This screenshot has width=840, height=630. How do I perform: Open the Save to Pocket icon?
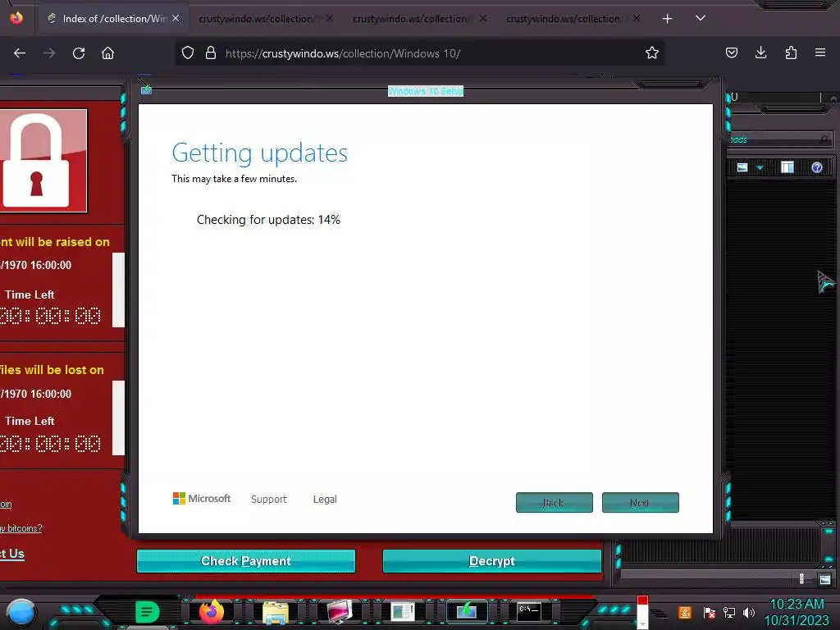(x=731, y=53)
